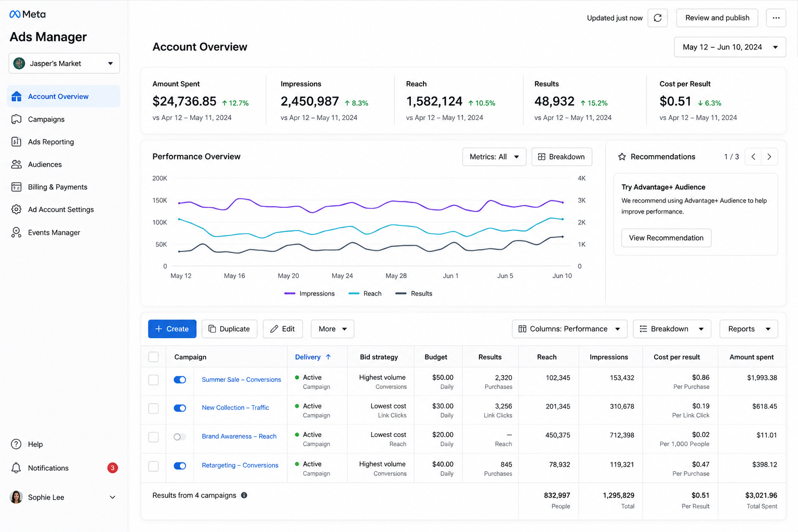Screen dimensions: 798x532
Task: Show next recommendation with right arrow
Action: tap(769, 156)
